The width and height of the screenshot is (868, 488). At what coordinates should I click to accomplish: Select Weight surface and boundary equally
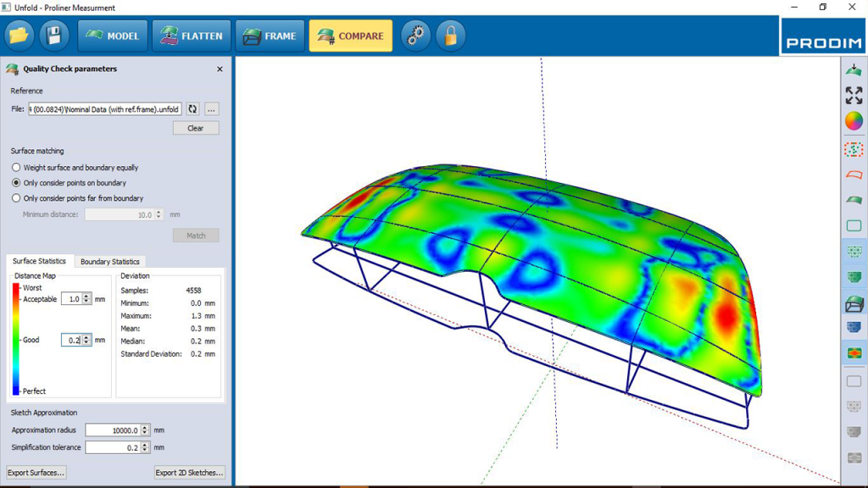(16, 167)
